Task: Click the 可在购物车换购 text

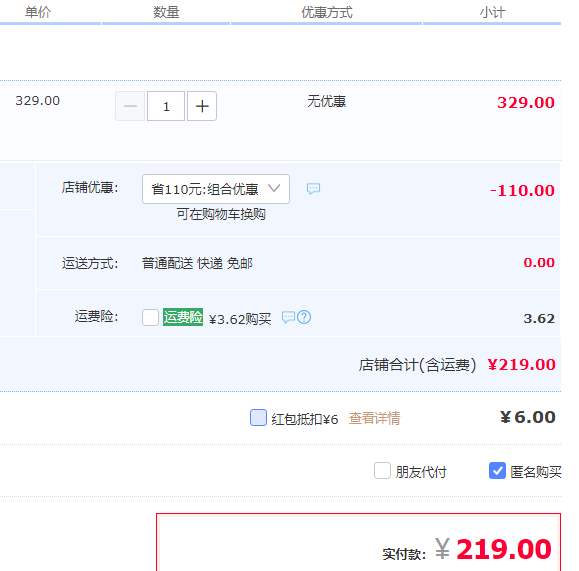Action: click(221, 214)
